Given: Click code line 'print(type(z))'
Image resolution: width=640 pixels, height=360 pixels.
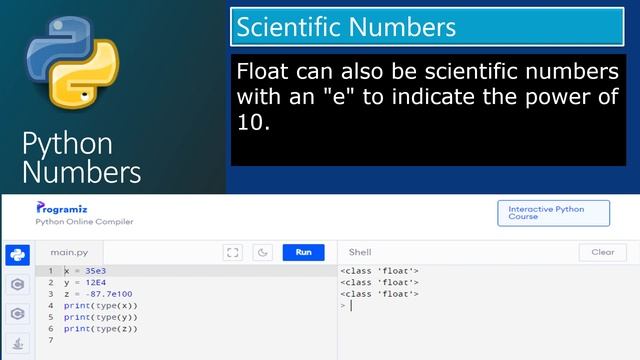Looking at the screenshot, I should tap(101, 329).
